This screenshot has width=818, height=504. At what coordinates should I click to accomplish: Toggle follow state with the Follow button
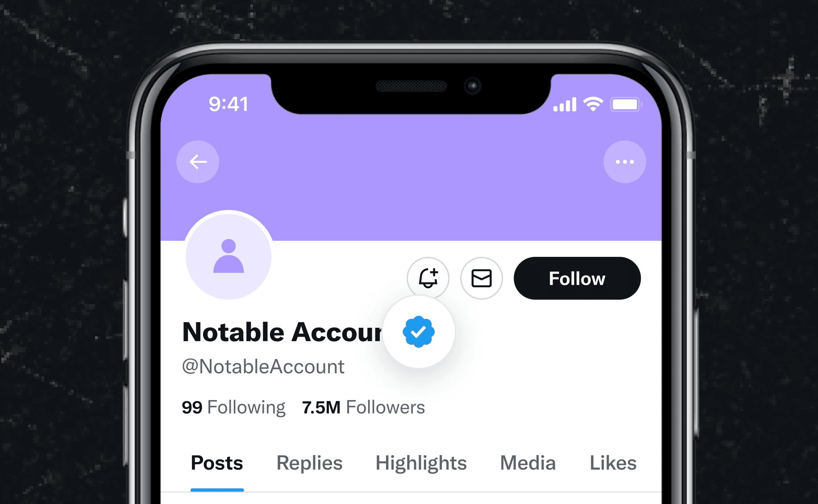point(577,278)
